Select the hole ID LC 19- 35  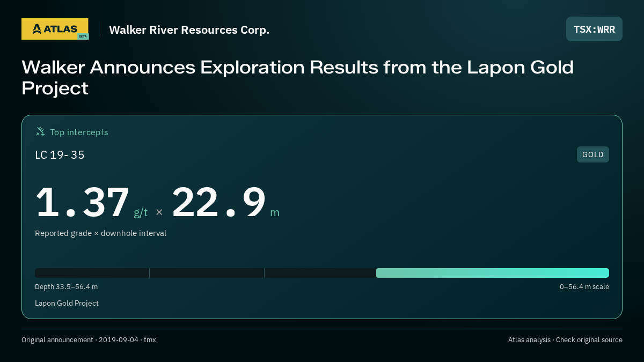(x=60, y=155)
